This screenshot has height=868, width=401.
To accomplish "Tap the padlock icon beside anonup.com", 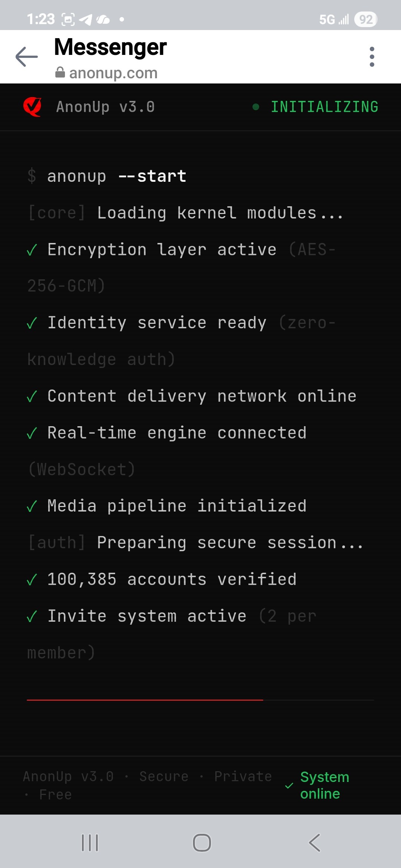I will pos(60,72).
